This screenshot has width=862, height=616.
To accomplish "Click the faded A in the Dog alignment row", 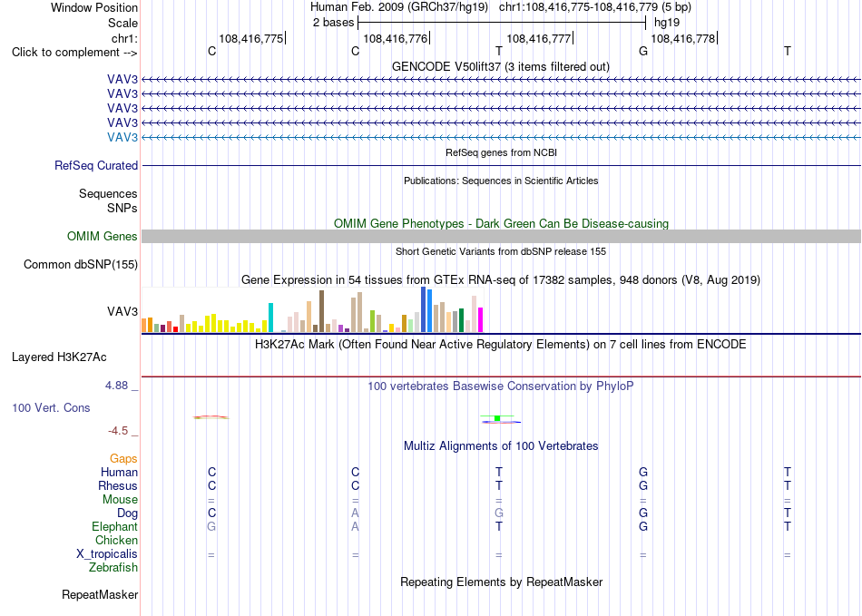I will click(x=355, y=513).
